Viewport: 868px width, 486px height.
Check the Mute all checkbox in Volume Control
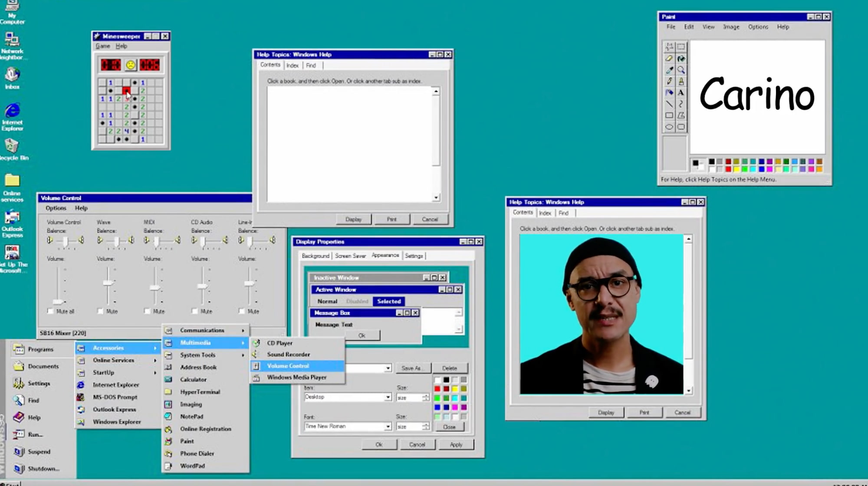(50, 311)
